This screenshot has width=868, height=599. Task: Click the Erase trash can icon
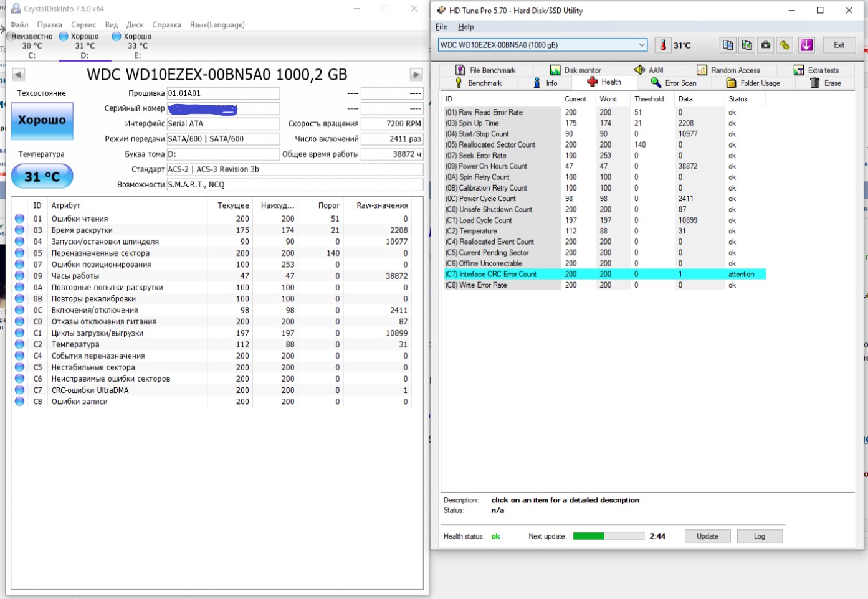(814, 83)
